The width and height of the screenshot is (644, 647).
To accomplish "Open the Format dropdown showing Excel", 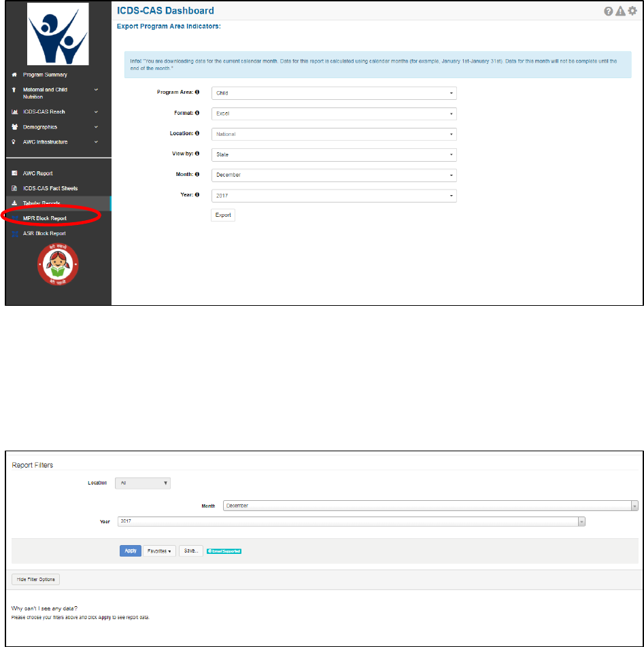I will [334, 113].
